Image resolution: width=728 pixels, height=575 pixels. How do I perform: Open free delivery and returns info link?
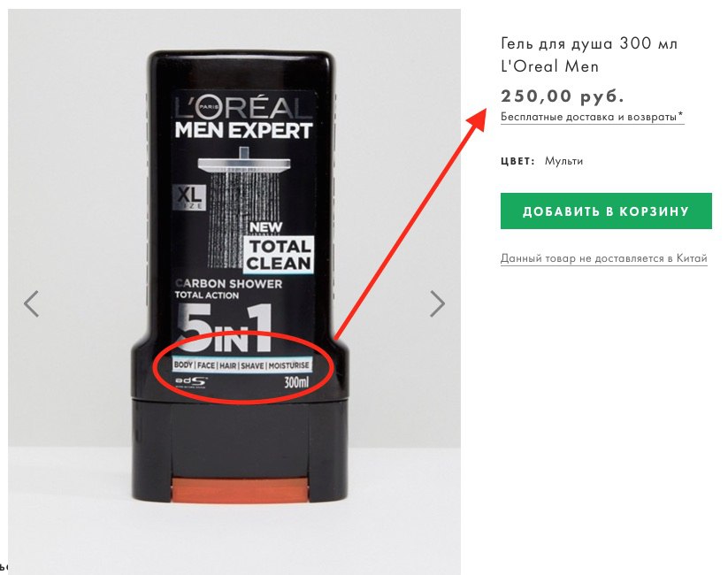pos(592,117)
